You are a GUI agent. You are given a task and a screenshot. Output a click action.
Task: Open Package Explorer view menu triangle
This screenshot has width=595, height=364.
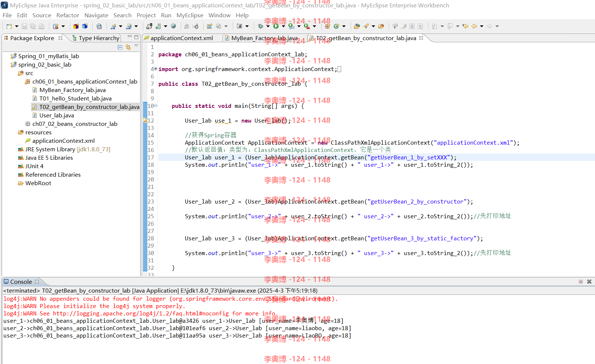point(136,46)
